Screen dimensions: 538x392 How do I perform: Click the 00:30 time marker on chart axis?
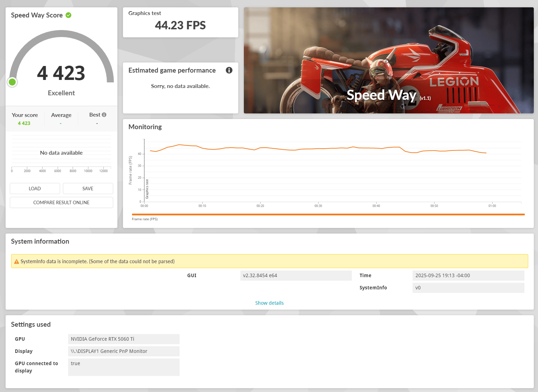click(x=318, y=206)
